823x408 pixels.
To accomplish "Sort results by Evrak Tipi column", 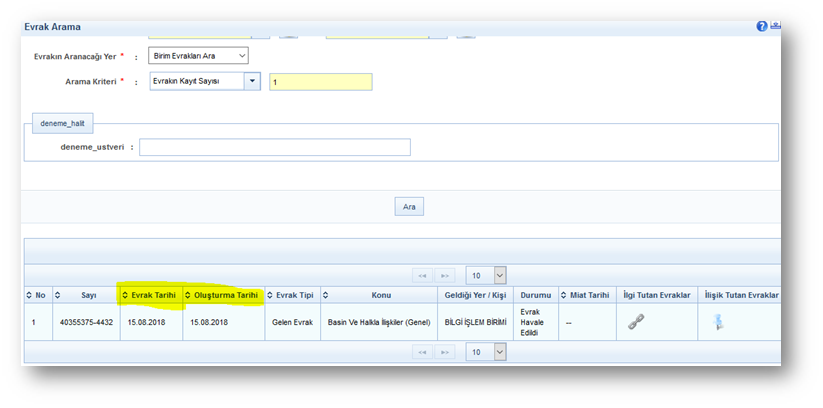I will (291, 295).
